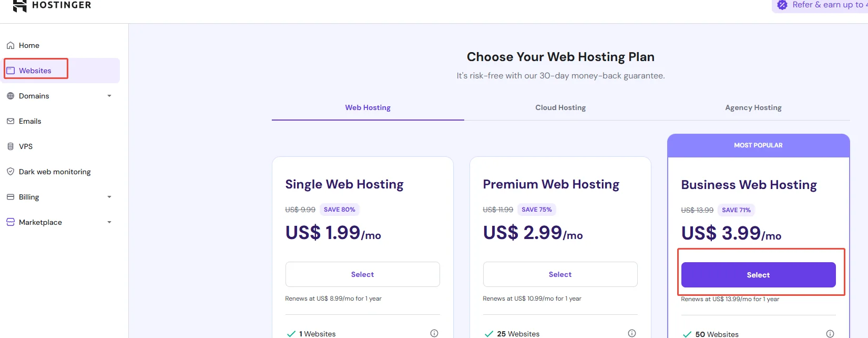This screenshot has width=868, height=338.
Task: Click the Domains globe icon
Action: [x=11, y=96]
